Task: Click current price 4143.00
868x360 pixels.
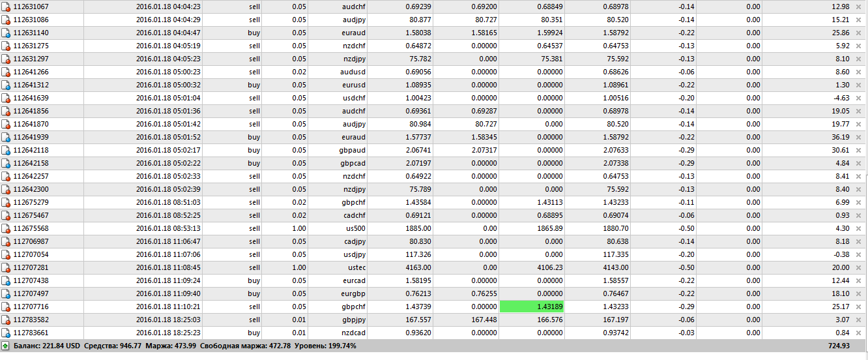Action: coord(616,267)
